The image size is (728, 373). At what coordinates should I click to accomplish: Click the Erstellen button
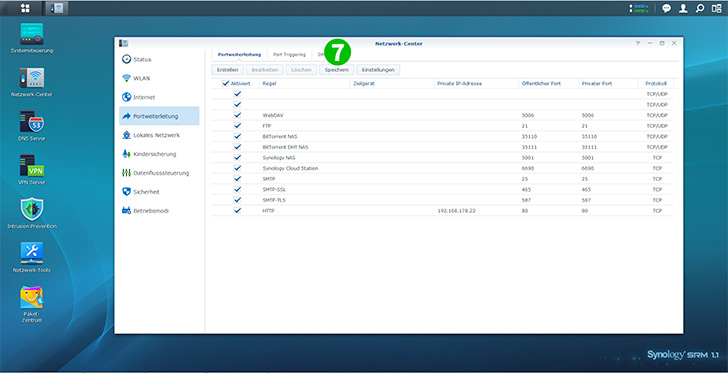[x=228, y=70]
